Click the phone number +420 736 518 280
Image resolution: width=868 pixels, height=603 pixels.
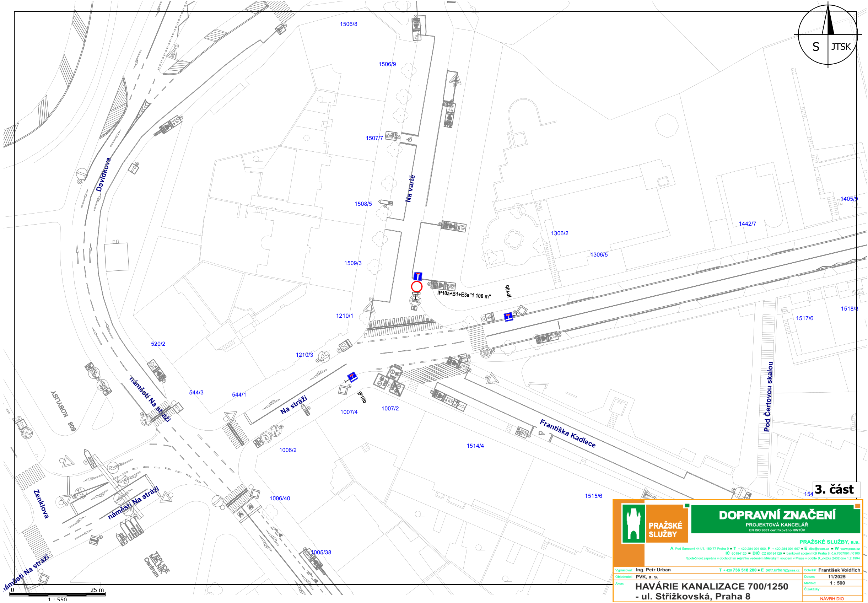click(740, 571)
